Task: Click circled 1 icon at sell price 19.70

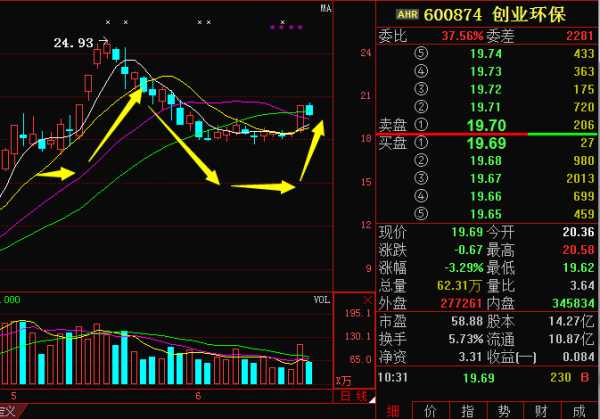Action: pos(421,125)
